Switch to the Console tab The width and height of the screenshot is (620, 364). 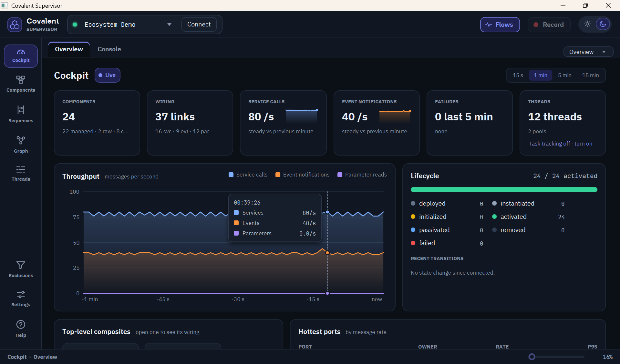point(109,49)
